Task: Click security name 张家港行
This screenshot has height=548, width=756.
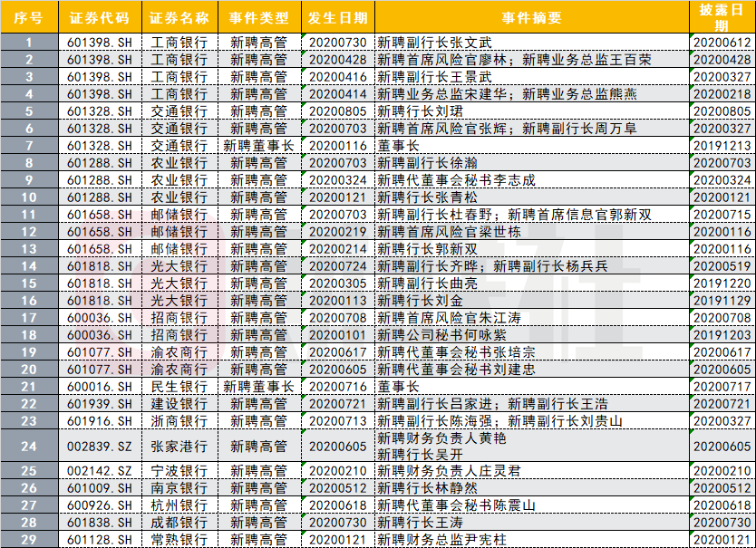Action: pyautogui.click(x=179, y=447)
